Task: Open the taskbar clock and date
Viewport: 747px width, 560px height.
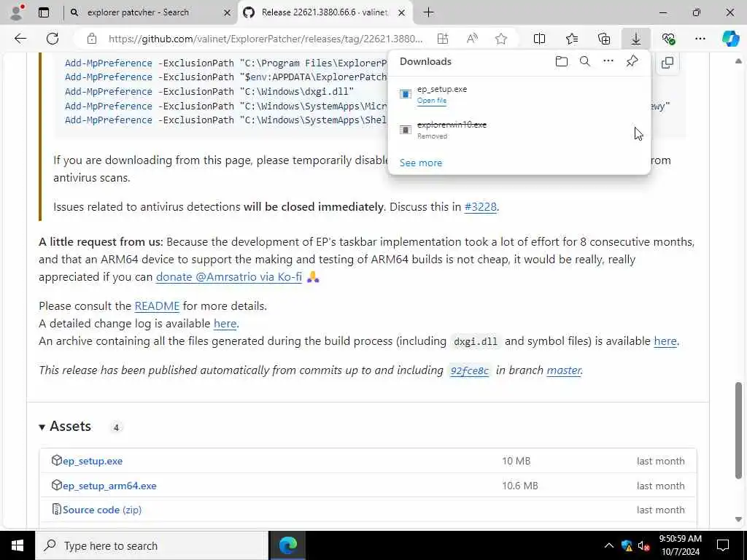Action: click(x=681, y=545)
